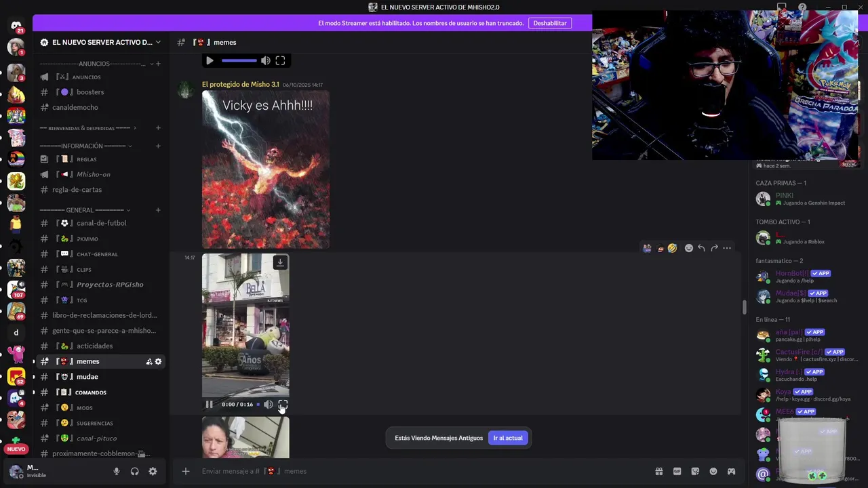Create invite for memes channel
The width and height of the screenshot is (868, 488).
click(x=149, y=362)
